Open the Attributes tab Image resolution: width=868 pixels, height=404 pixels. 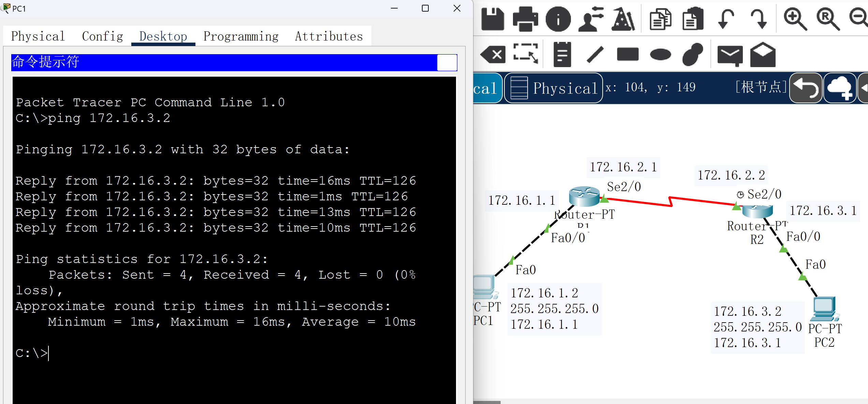(329, 36)
